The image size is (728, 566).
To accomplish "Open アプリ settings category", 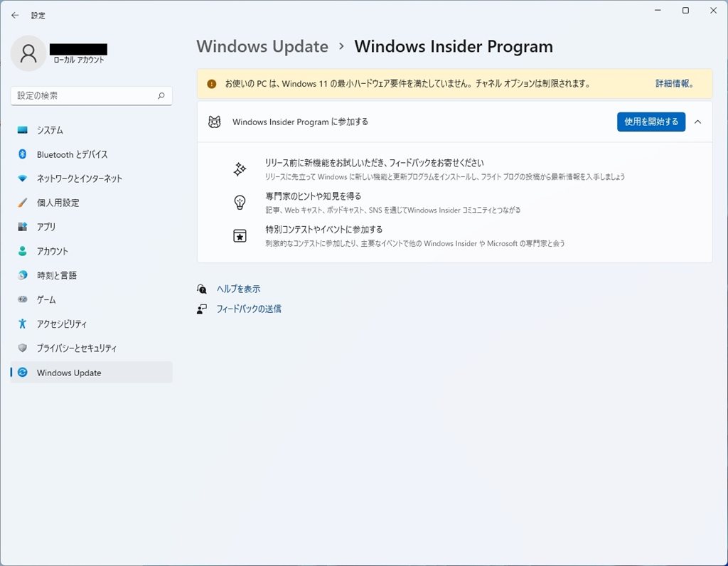I will [x=92, y=227].
